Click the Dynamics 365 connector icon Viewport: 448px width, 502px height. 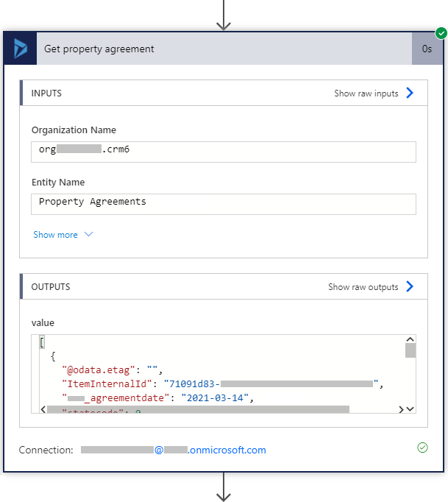pos(20,49)
